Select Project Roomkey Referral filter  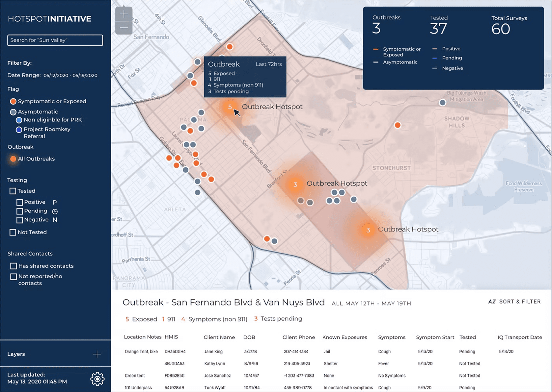(x=19, y=130)
